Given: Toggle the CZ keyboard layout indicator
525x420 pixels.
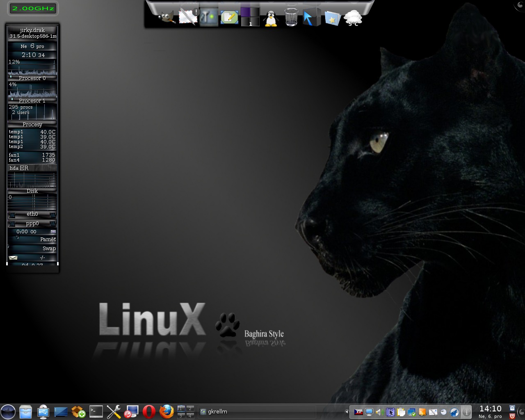Looking at the screenshot, I should [x=358, y=412].
